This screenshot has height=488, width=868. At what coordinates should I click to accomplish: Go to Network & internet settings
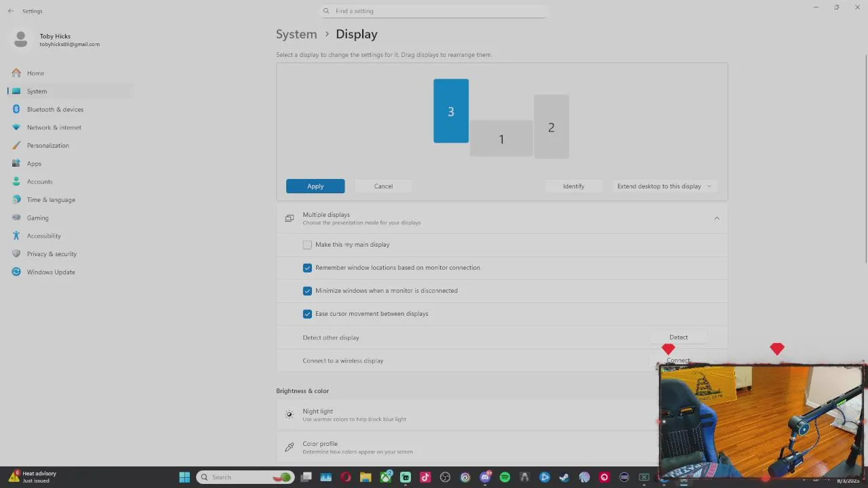[x=70, y=127]
